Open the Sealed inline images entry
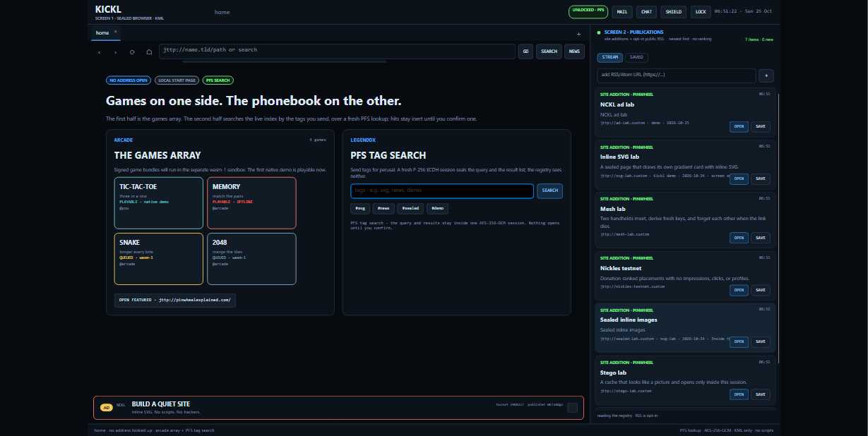Screen dimensions: 868x436 pyautogui.click(x=739, y=342)
